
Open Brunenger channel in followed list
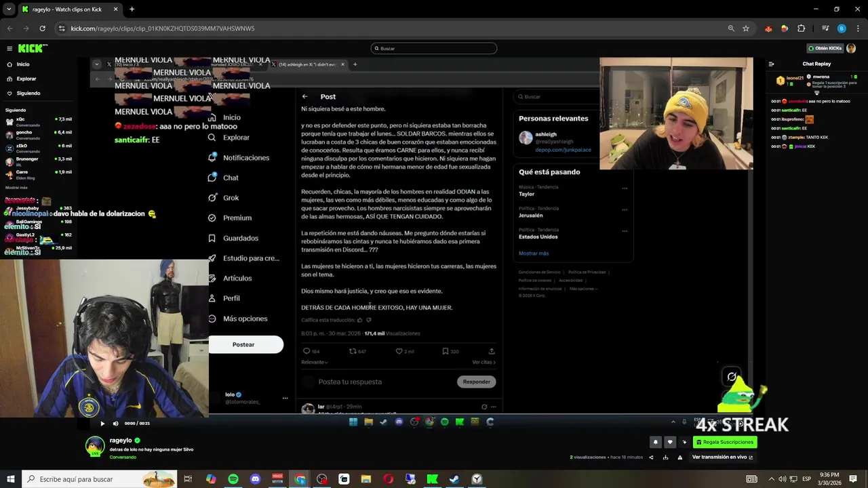click(39, 161)
